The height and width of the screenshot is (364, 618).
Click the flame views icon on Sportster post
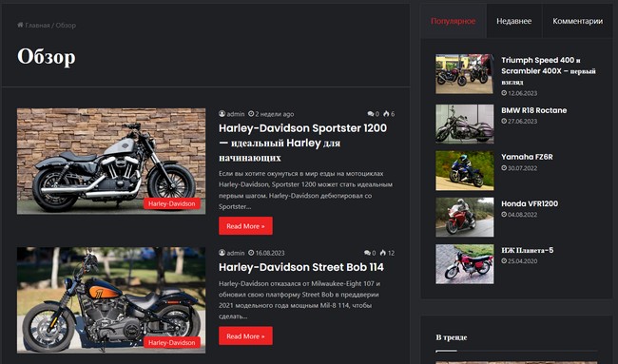[386, 114]
